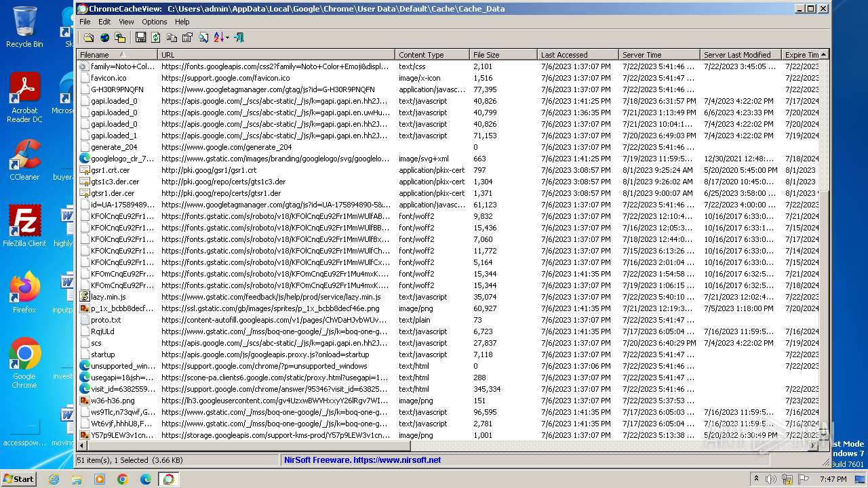
Task: Open Microsoft Edge from the taskbar
Action: tap(145, 479)
